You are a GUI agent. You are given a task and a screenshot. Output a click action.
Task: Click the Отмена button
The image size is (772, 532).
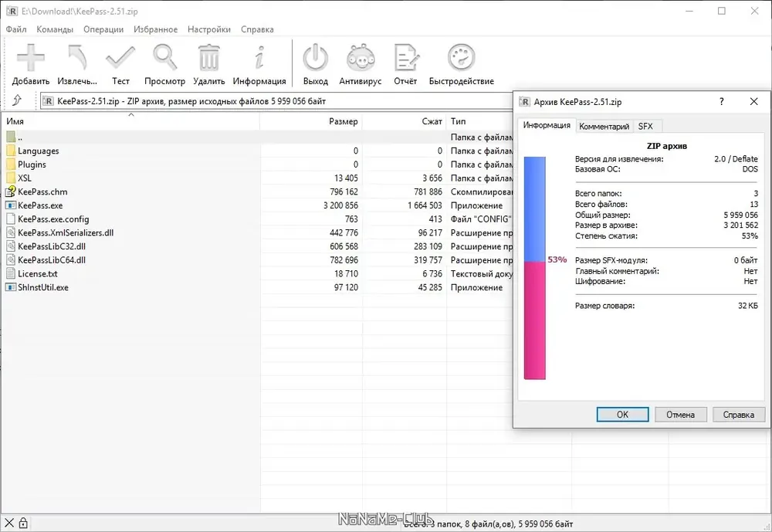click(680, 415)
